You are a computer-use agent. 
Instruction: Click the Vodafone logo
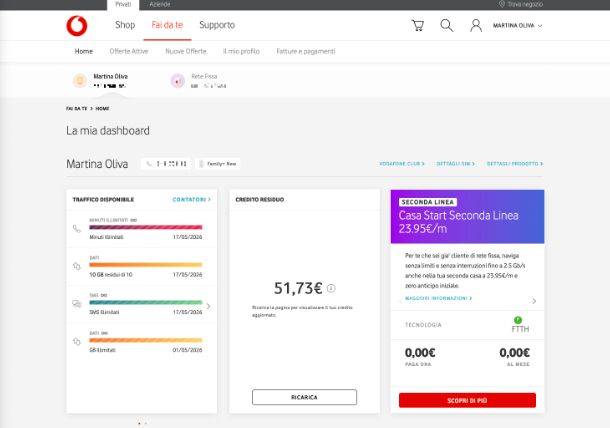point(77,26)
